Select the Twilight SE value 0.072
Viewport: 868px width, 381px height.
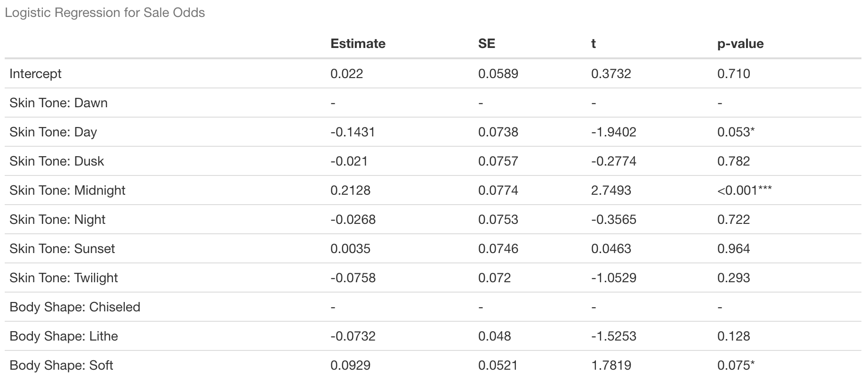pos(494,278)
